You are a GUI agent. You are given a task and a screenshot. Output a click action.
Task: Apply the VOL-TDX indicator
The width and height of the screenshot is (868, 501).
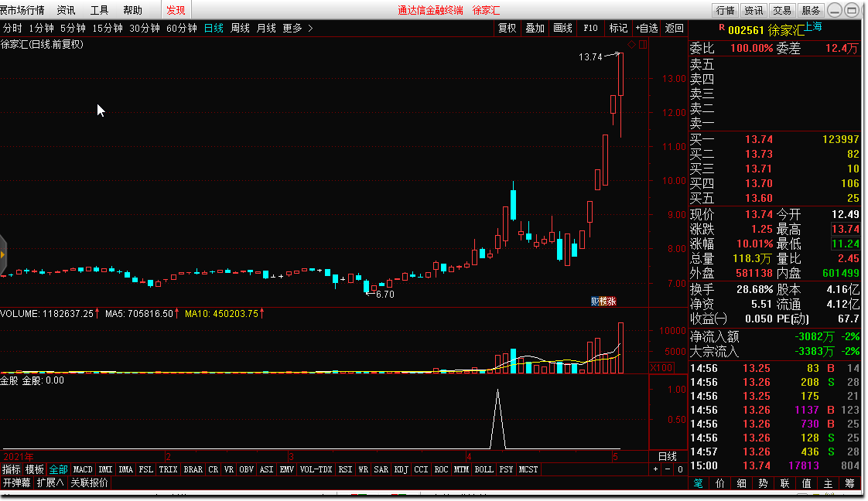tap(316, 469)
